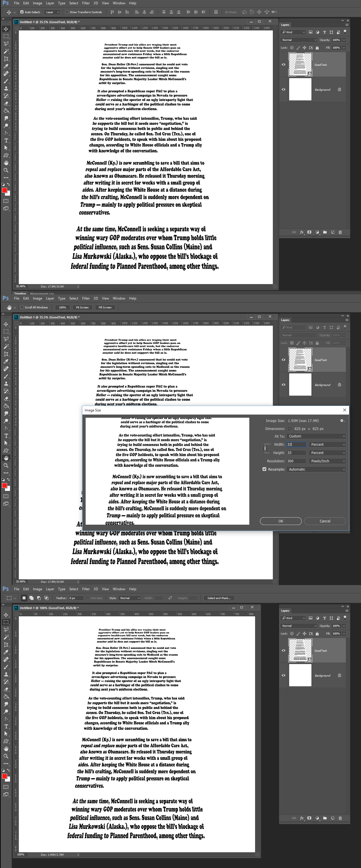Open the blend mode Normal dropdown in top Layers panel
361x868 pixels.
point(299,40)
